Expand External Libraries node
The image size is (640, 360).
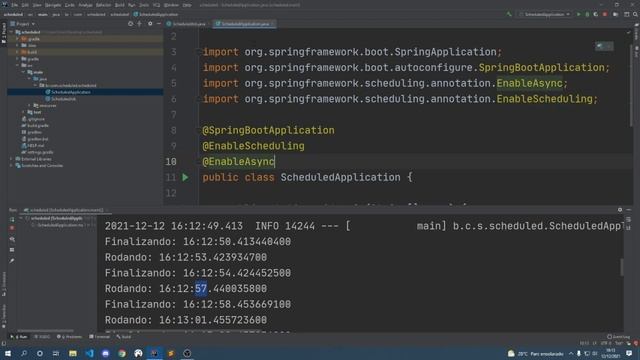click(12, 159)
